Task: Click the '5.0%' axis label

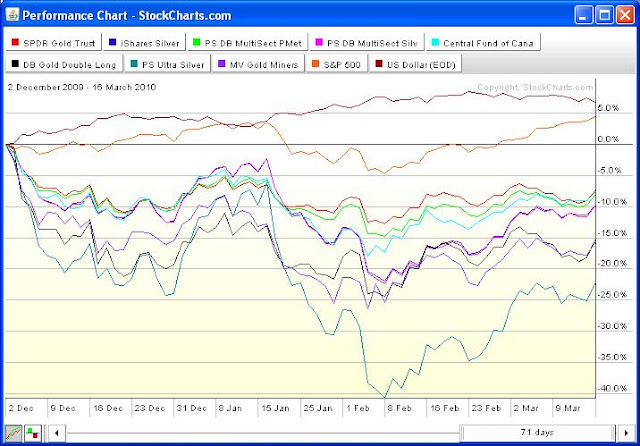Action: pos(609,108)
